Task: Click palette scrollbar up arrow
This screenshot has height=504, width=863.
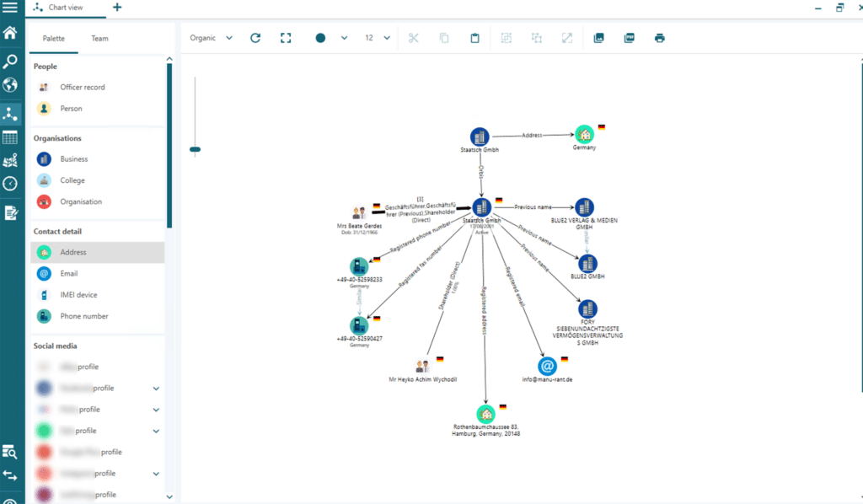Action: (x=169, y=59)
